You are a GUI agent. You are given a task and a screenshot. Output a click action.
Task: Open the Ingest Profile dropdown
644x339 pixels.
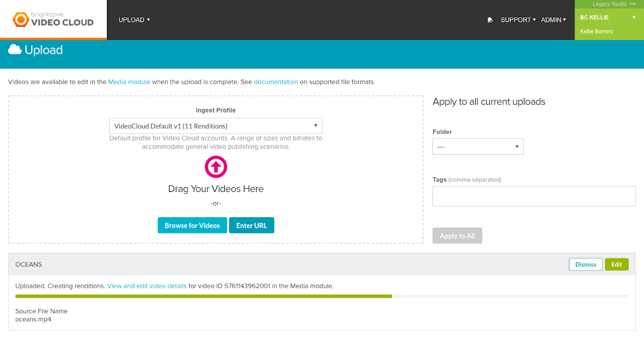[215, 126]
